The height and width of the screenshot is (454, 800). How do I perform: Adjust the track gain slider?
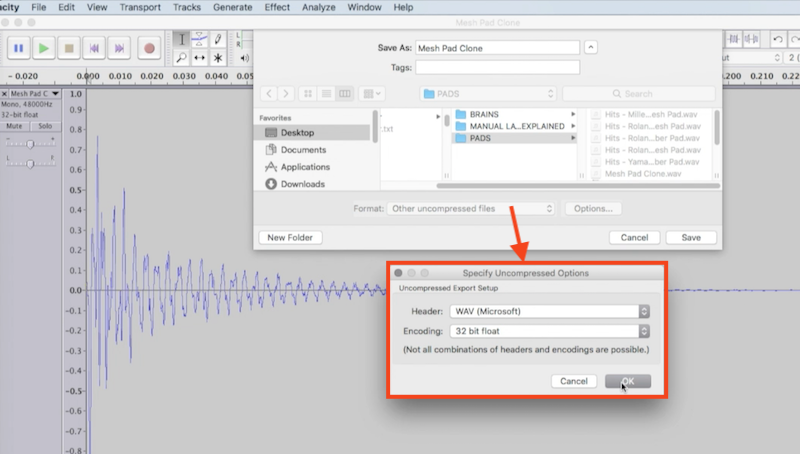click(x=30, y=144)
